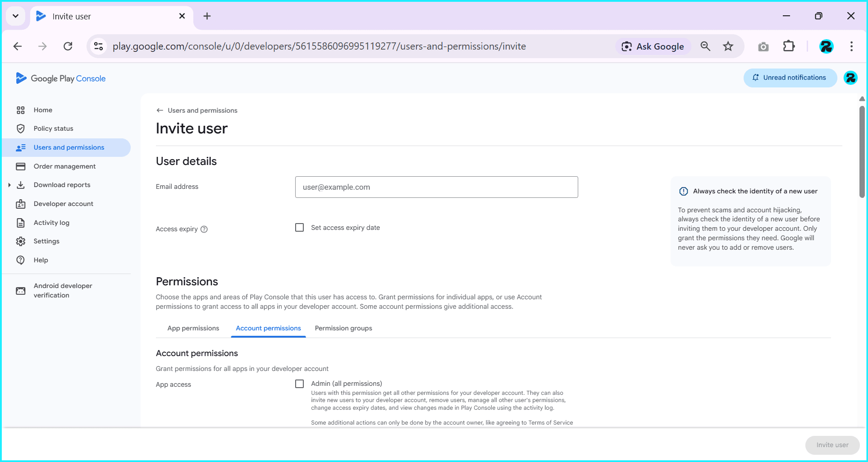Image resolution: width=868 pixels, height=462 pixels.
Task: Open Developer account in the sidebar
Action: [x=66, y=204]
